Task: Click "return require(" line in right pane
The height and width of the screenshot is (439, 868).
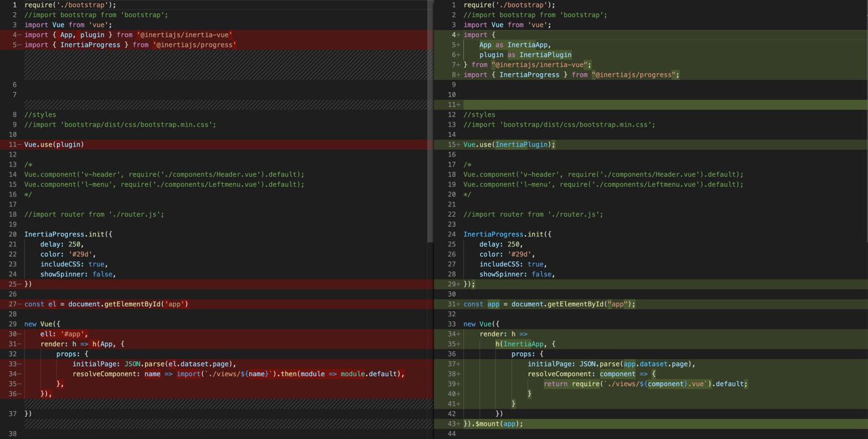Action: [x=646, y=384]
